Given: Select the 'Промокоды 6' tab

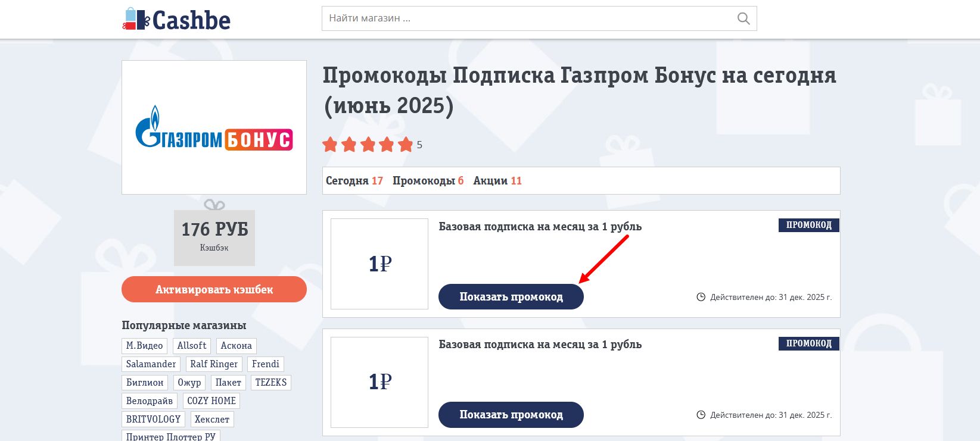Looking at the screenshot, I should coord(428,181).
